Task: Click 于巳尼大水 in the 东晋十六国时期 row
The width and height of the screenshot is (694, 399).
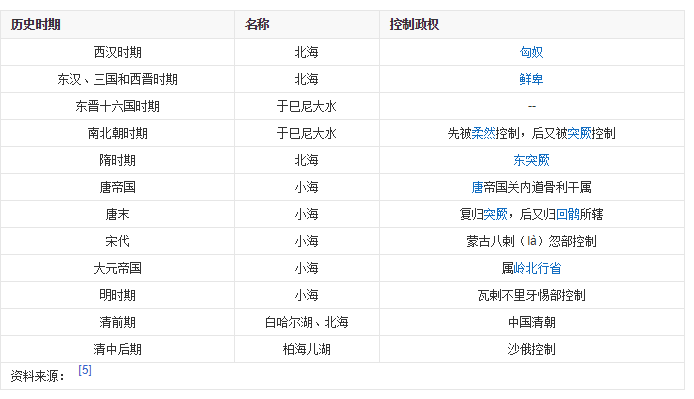Action: coord(306,106)
